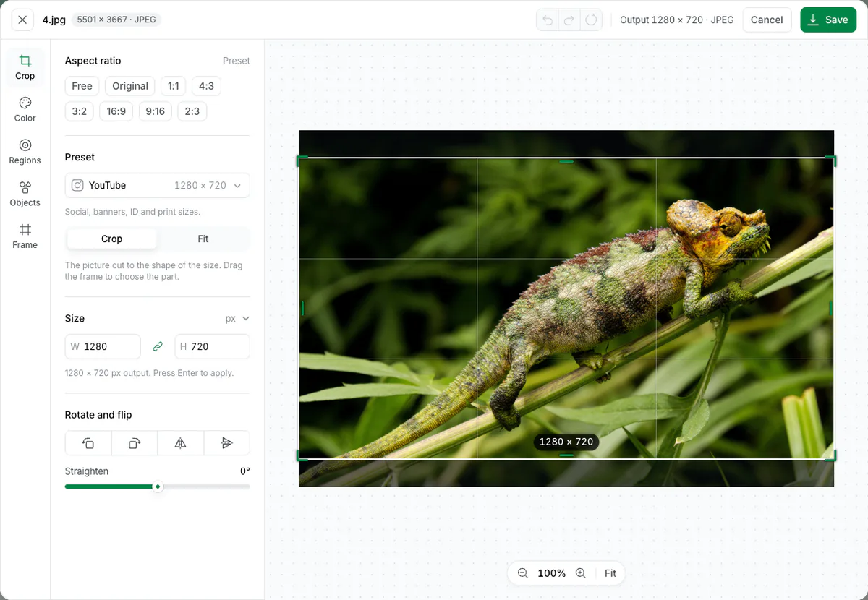Choose the 4:3 aspect ratio
Viewport: 868px width, 600px height.
click(206, 86)
